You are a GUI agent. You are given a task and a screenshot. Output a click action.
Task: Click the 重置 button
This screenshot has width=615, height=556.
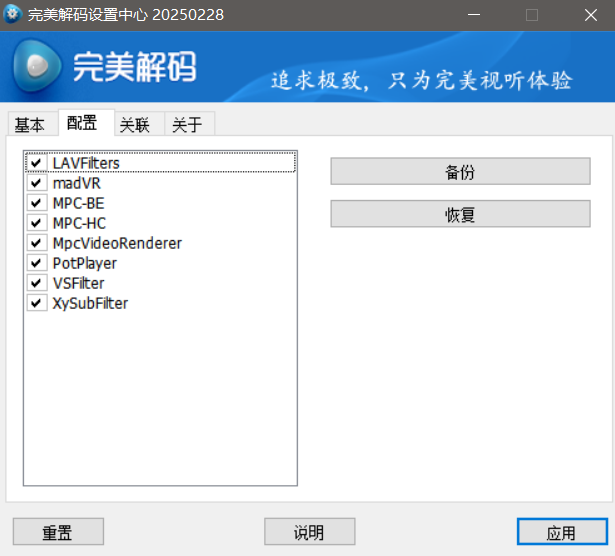click(58, 532)
